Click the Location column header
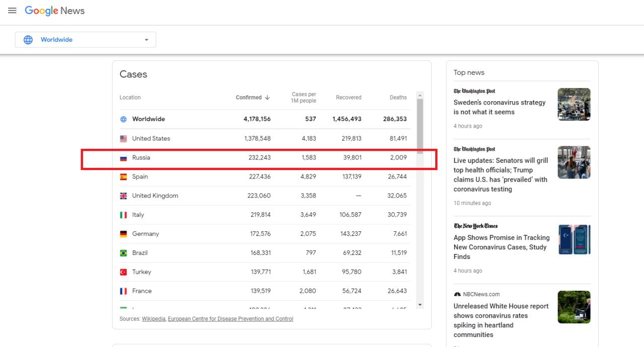644x347 pixels. point(130,98)
